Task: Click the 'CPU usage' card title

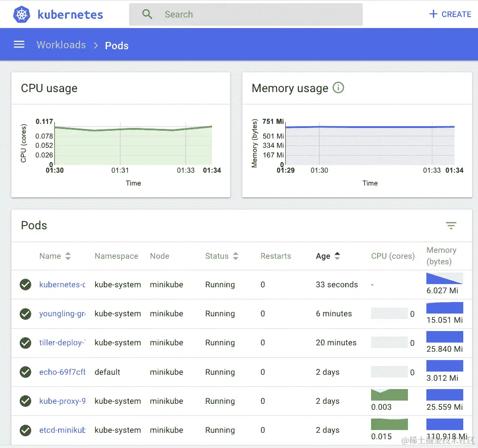Action: (49, 88)
